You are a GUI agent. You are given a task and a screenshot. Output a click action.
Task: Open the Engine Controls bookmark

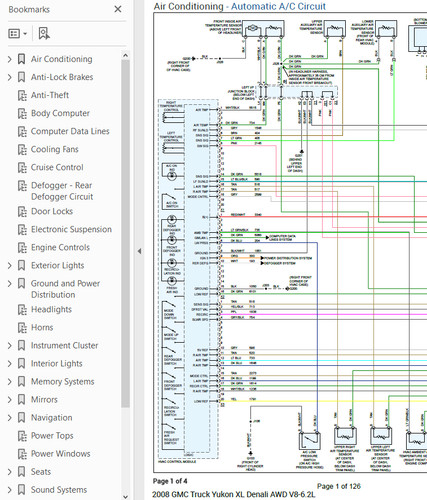pos(60,247)
